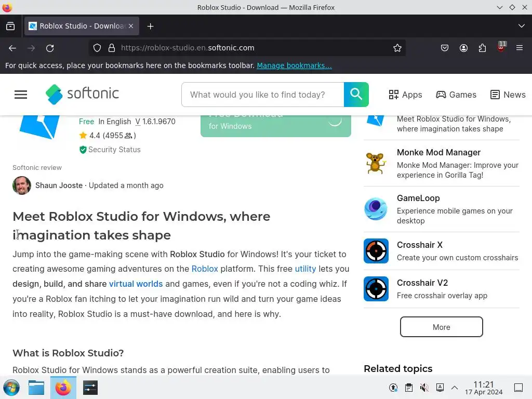Open Softonic hamburger side menu

[21, 95]
